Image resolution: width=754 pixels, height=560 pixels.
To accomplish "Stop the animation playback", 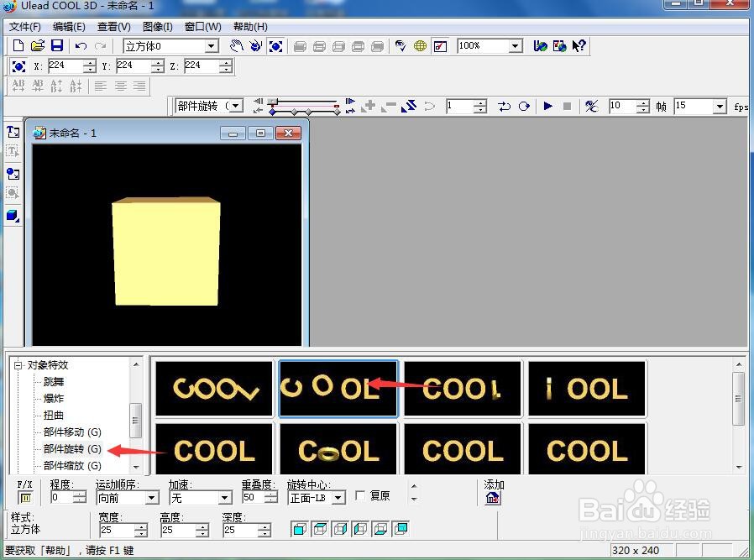I will point(567,107).
